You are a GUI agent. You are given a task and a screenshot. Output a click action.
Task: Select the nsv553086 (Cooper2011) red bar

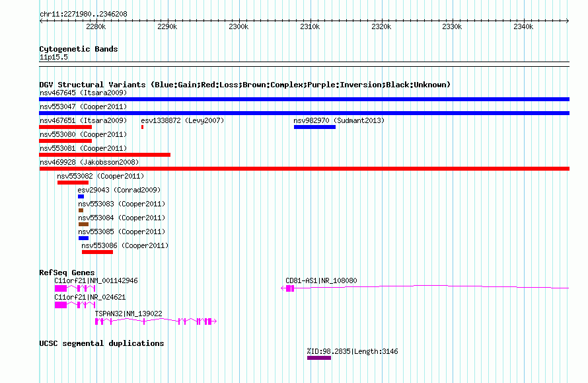pos(97,252)
